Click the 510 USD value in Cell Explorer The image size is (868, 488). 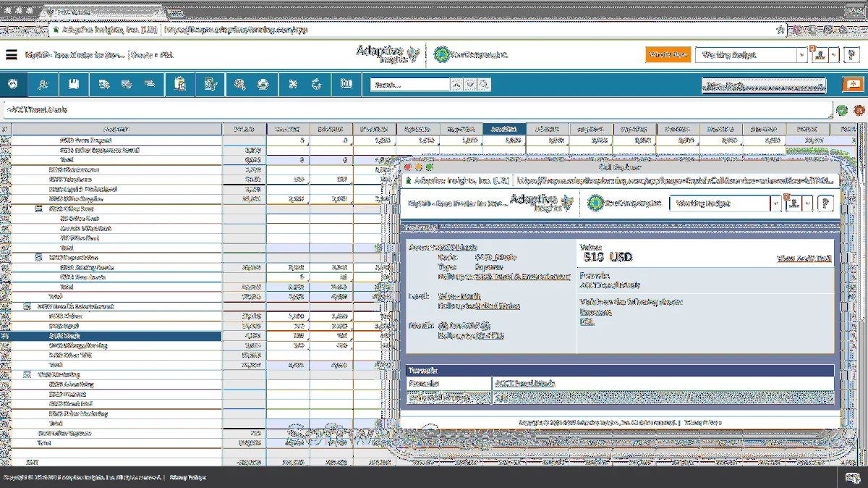tap(608, 257)
